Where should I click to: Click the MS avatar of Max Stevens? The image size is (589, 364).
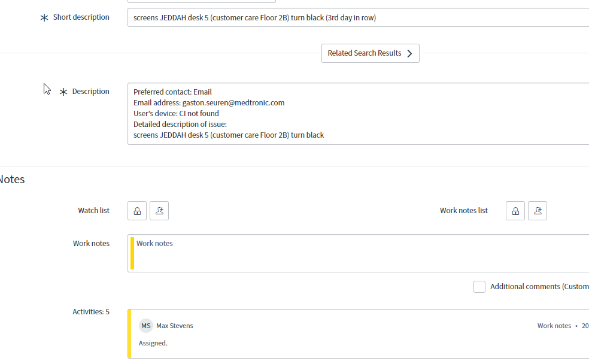pyautogui.click(x=146, y=326)
